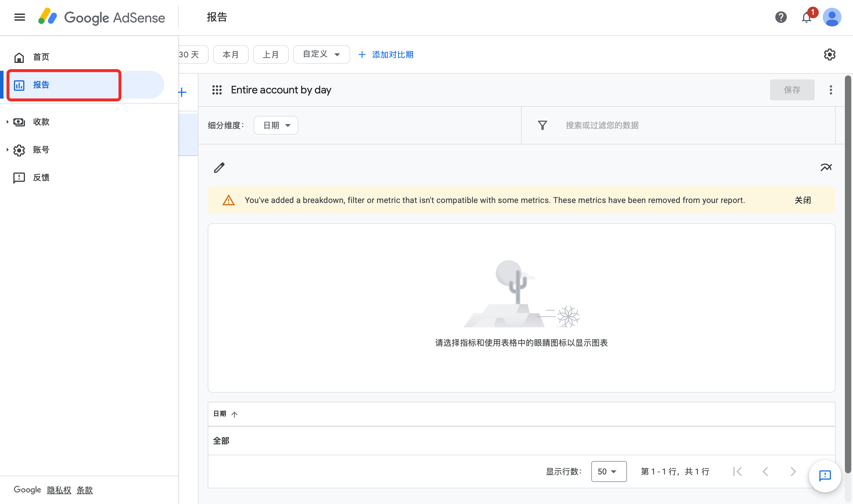Screen dimensions: 853x504
Task: Select the 上月 date range tab
Action: (271, 54)
